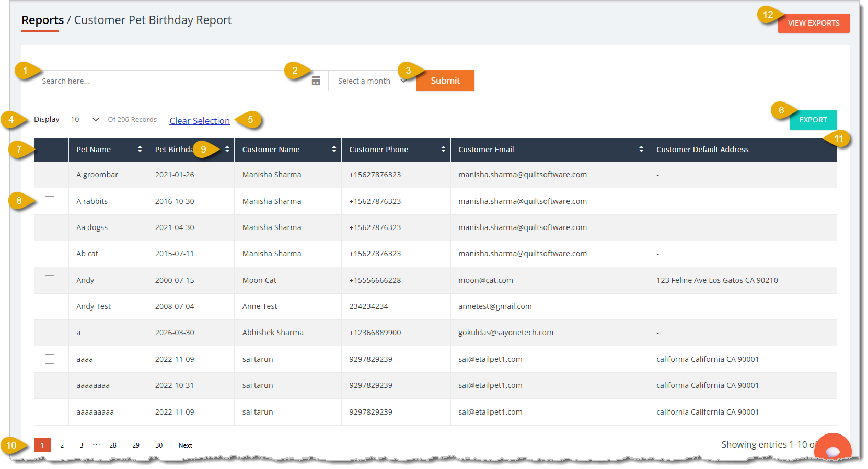Sort by Pet Name column arrows
This screenshot has height=469, width=868.
[140, 149]
